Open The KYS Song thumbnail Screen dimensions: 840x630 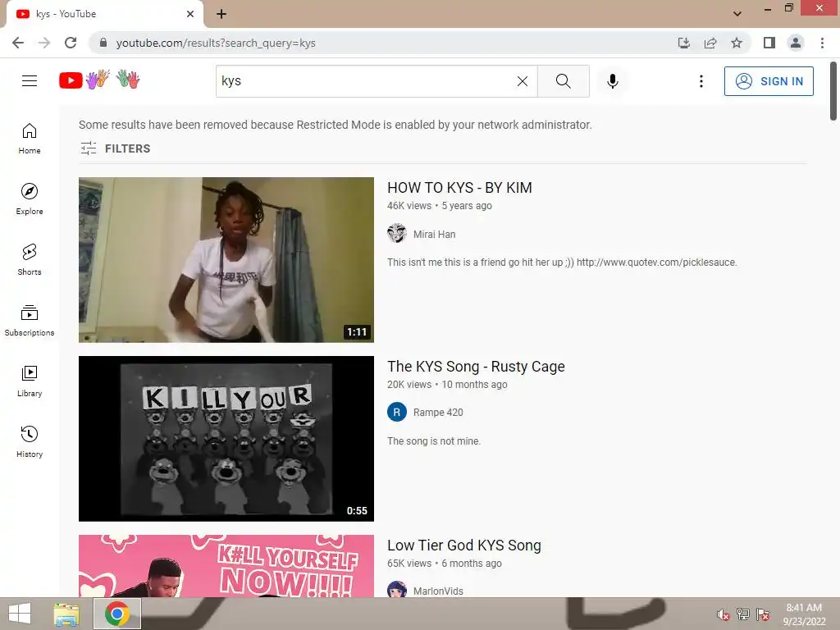click(x=226, y=439)
